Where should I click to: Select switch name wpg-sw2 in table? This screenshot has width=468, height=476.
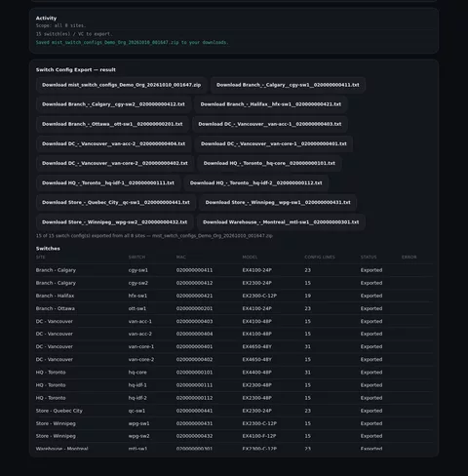pos(138,436)
